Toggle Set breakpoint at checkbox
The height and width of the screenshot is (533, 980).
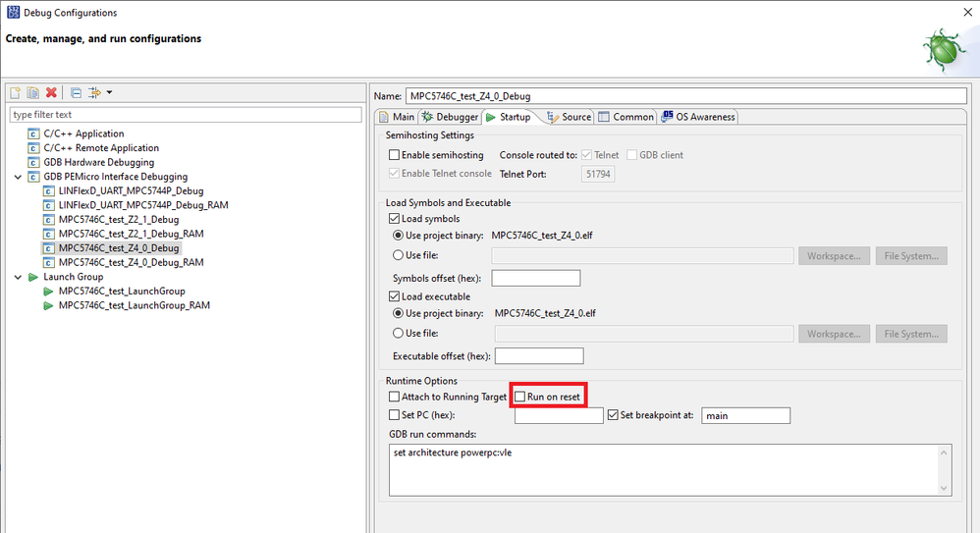[613, 415]
